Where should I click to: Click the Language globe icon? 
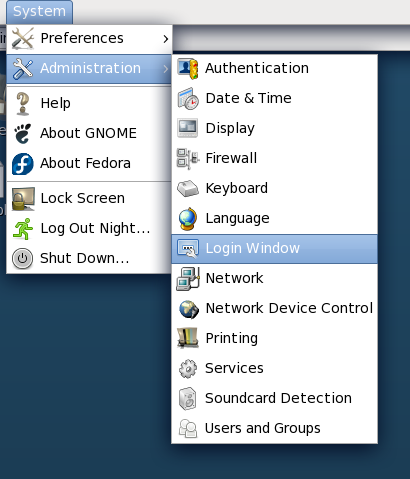click(x=188, y=219)
